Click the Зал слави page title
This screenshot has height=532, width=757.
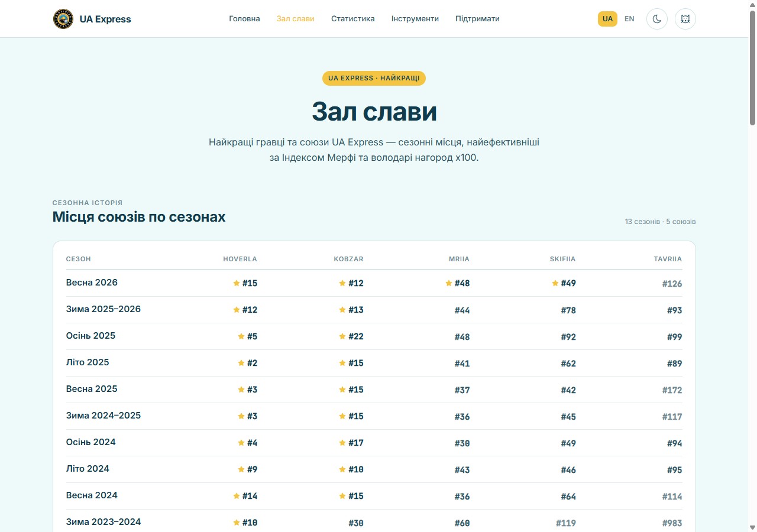click(x=374, y=111)
